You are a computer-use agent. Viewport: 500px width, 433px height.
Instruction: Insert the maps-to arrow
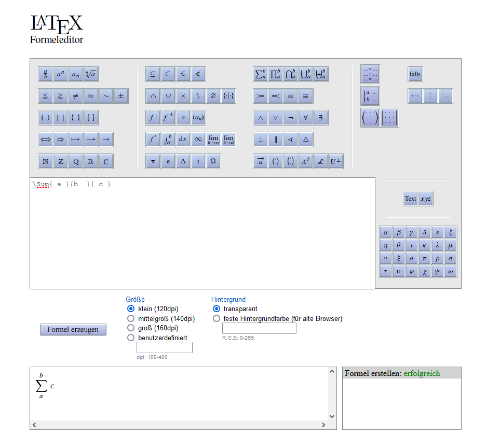pos(76,139)
